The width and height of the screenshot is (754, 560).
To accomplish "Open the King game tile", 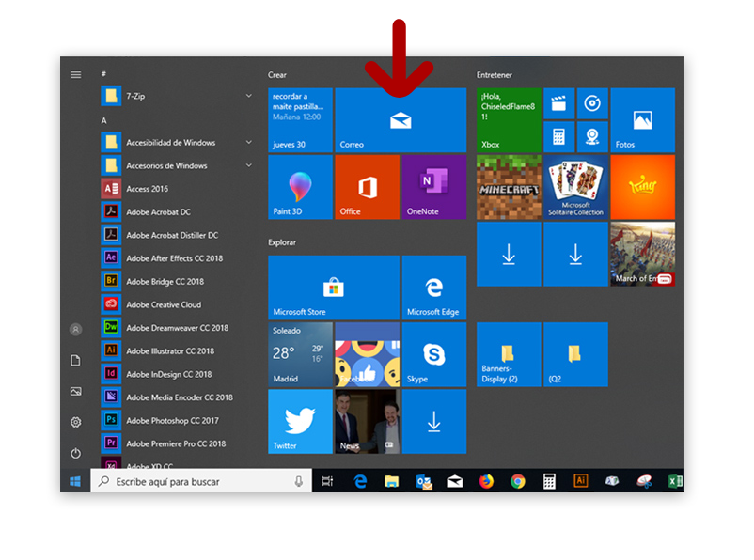I will pos(642,187).
